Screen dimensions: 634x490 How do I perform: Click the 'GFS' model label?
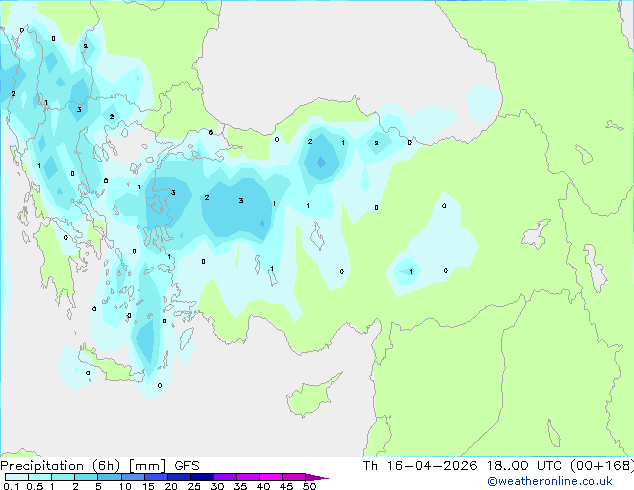pos(187,466)
